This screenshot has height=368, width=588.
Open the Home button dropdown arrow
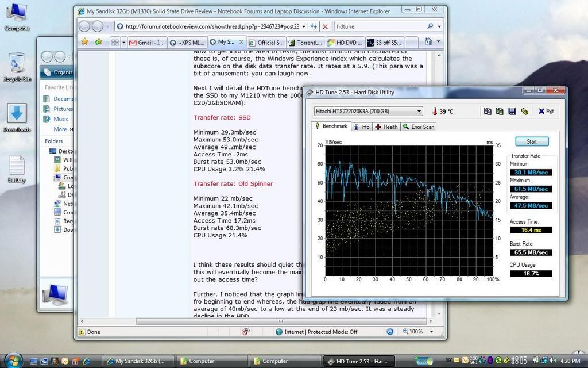pos(438,41)
